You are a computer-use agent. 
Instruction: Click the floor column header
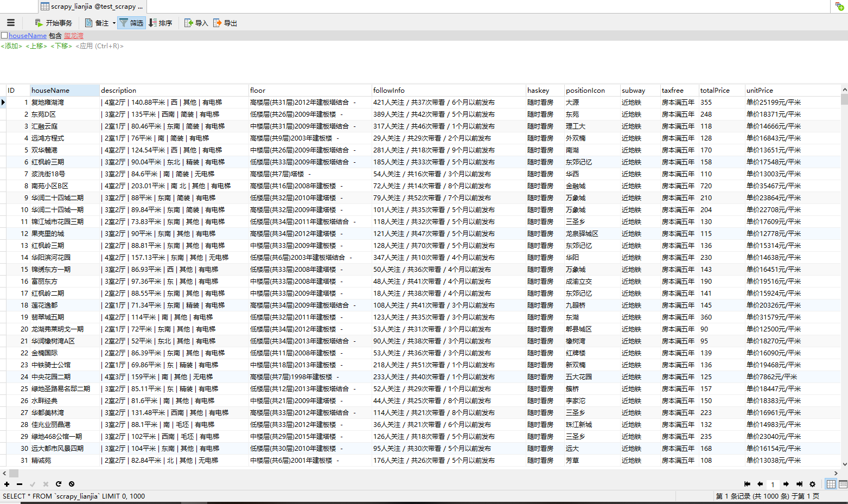pos(310,91)
